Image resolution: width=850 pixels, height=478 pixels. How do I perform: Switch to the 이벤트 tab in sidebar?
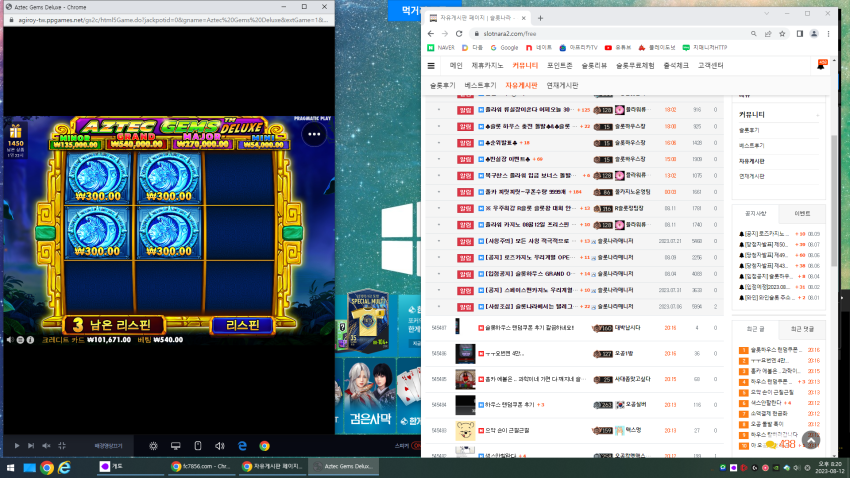click(x=802, y=214)
